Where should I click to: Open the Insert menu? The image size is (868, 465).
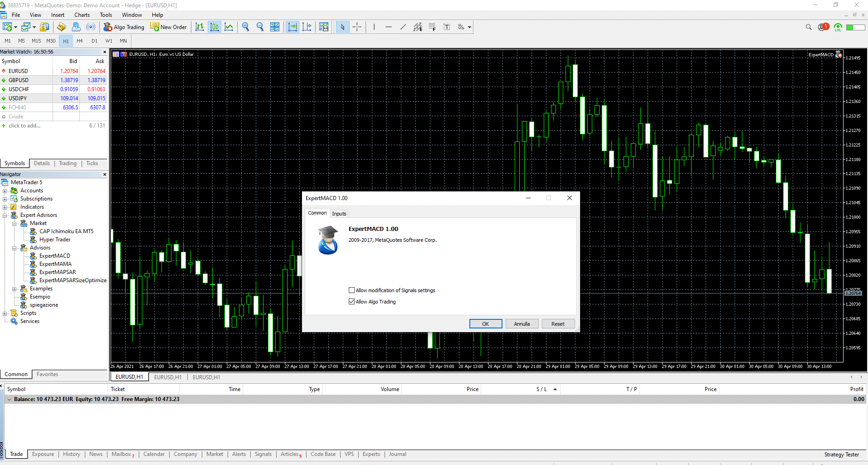[58, 15]
